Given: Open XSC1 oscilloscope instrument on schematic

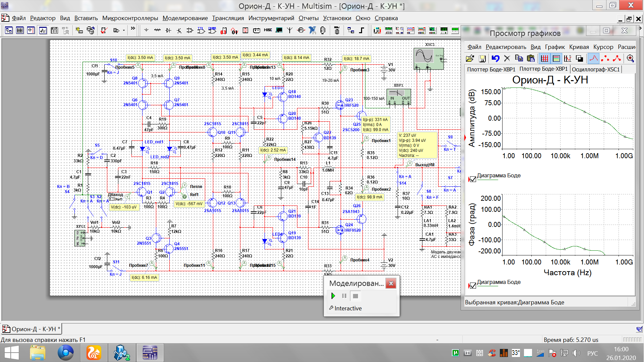Looking at the screenshot, I should pos(429,59).
